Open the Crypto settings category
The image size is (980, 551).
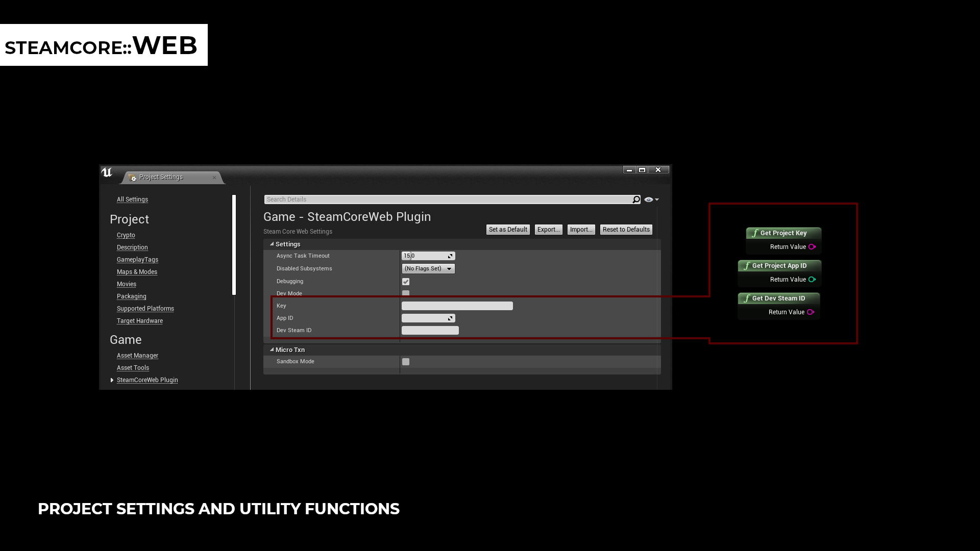tap(126, 235)
